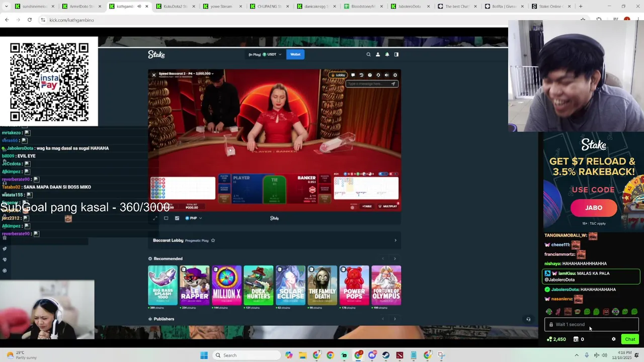The height and width of the screenshot is (362, 644).
Task: Open the PHP display currency dropdown
Action: click(x=194, y=218)
